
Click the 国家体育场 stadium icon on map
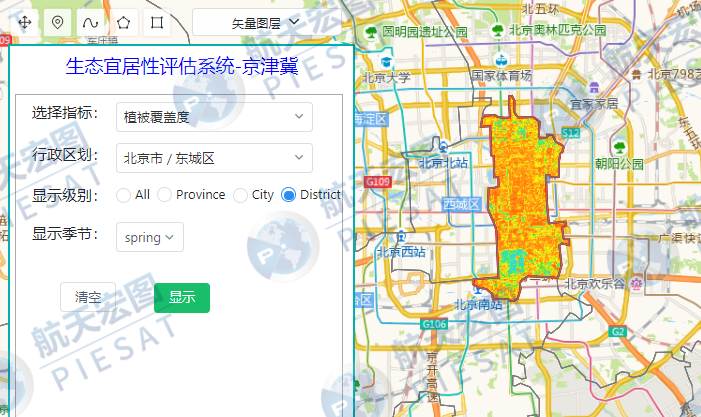tap(502, 59)
